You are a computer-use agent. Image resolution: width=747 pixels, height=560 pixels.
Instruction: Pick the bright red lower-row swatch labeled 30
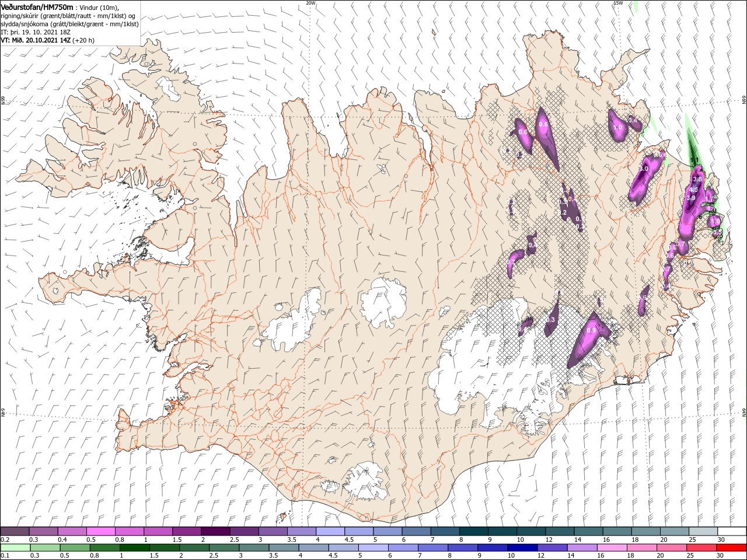732,548
